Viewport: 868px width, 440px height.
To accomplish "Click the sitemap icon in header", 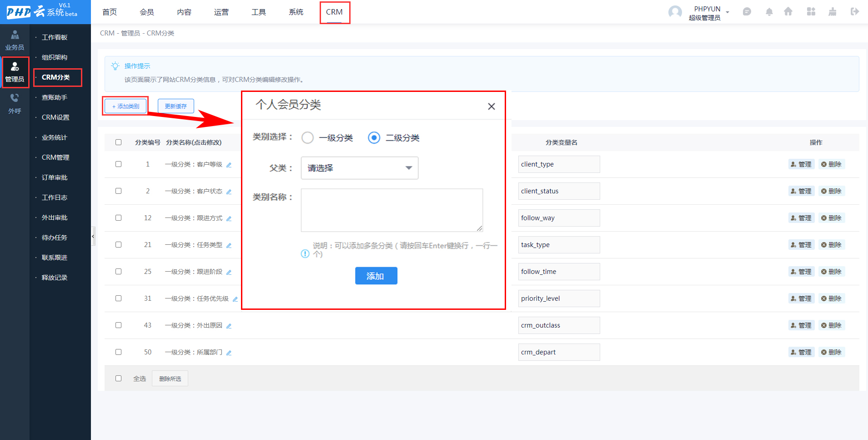I will [x=833, y=12].
